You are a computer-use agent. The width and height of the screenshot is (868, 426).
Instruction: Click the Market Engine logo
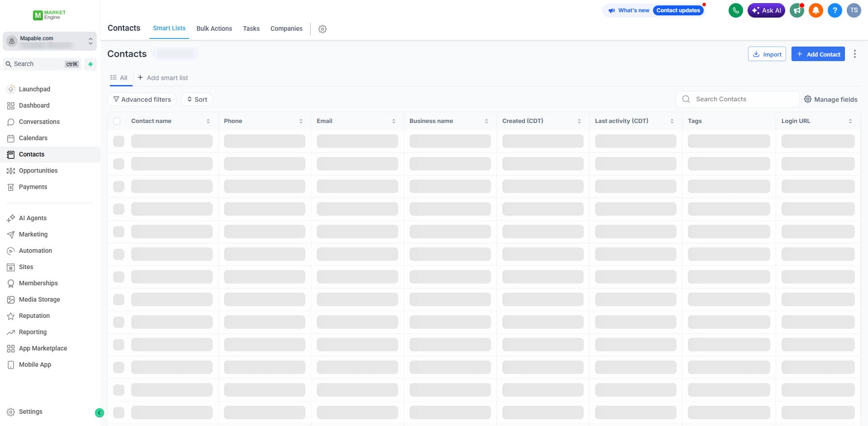pyautogui.click(x=49, y=15)
